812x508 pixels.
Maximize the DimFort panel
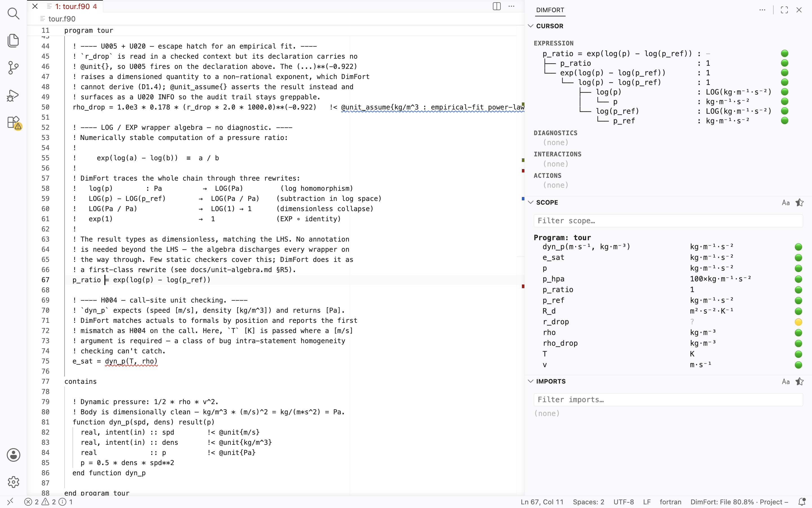784,10
